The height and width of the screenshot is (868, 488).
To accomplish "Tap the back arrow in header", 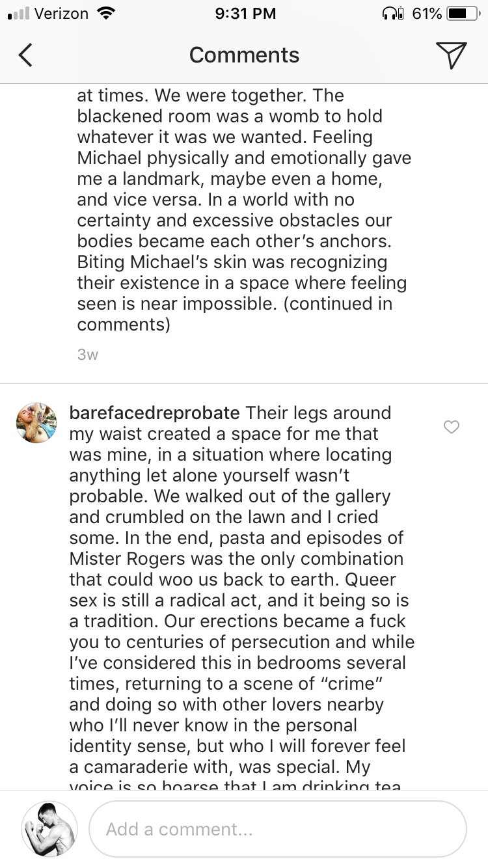I will point(25,55).
